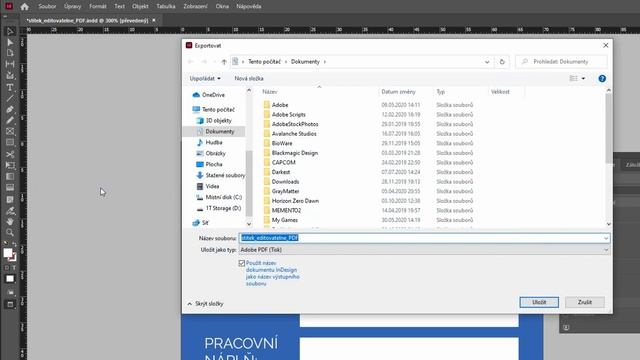Select the Type tool
Screen dimensions: 640x360
(x=10, y=87)
